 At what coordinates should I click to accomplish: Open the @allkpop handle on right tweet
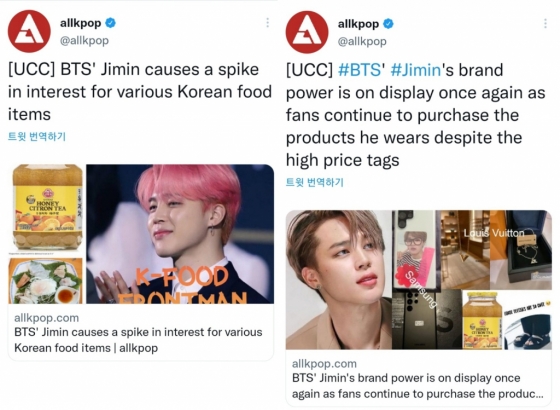click(x=362, y=41)
